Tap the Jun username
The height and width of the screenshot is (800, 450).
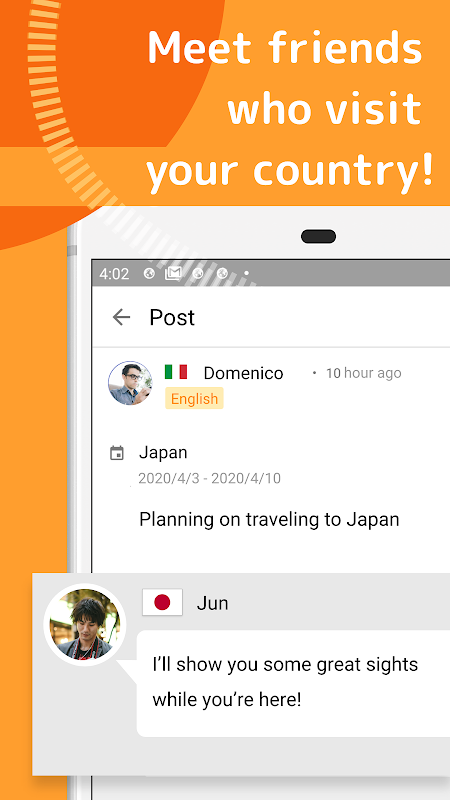212,604
